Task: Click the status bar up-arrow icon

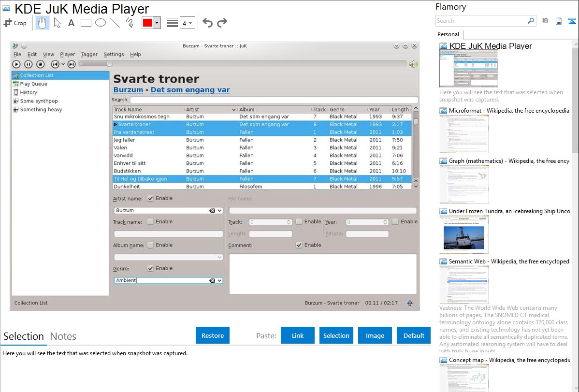Action: 410,303
